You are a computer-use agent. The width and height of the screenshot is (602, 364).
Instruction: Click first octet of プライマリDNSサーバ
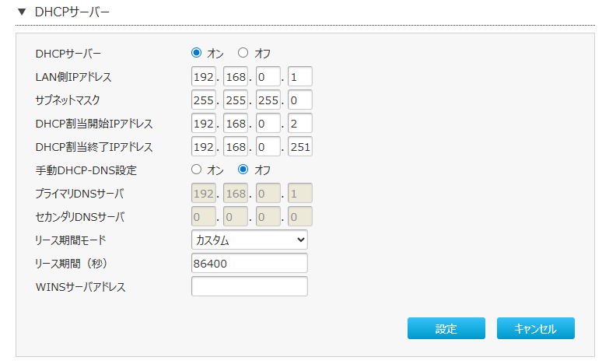click(203, 193)
